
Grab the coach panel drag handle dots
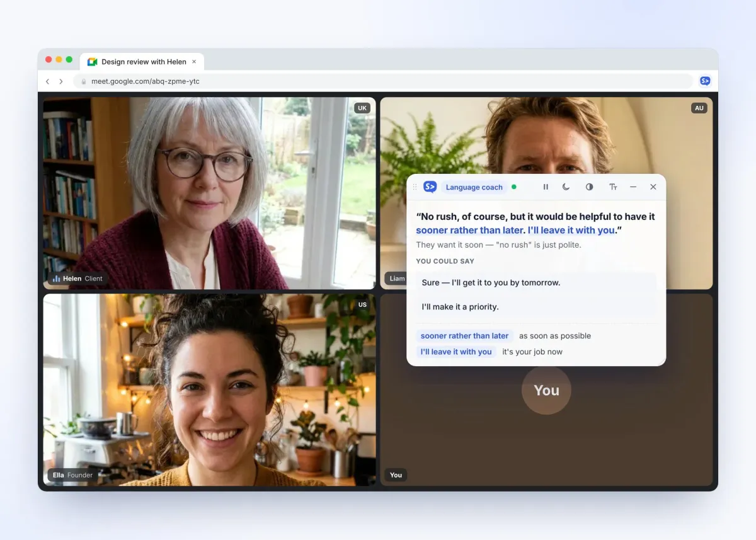(415, 187)
